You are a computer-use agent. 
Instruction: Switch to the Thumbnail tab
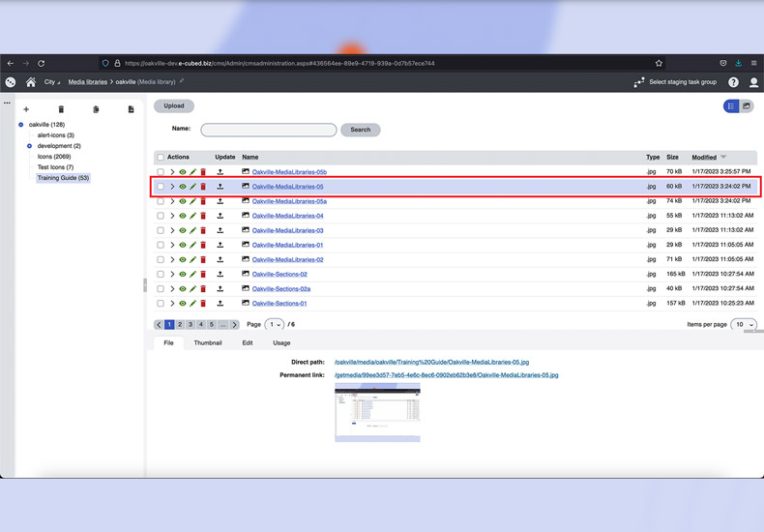coord(207,342)
